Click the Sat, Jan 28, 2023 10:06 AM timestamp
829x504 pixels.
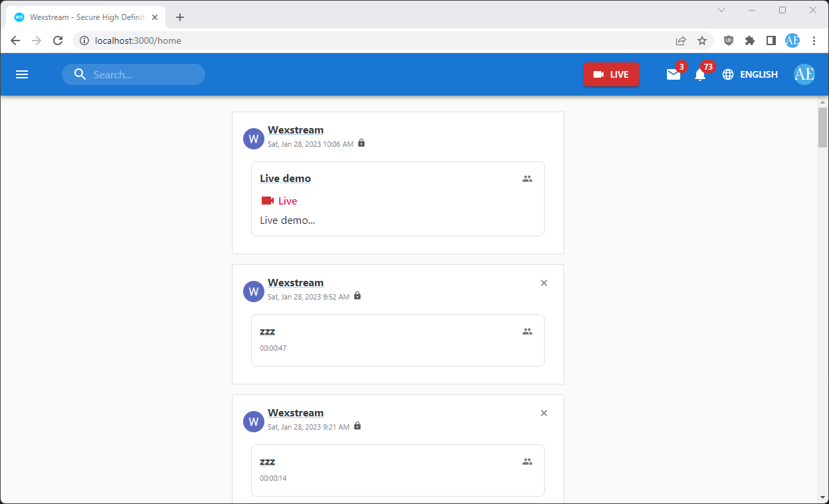point(311,144)
